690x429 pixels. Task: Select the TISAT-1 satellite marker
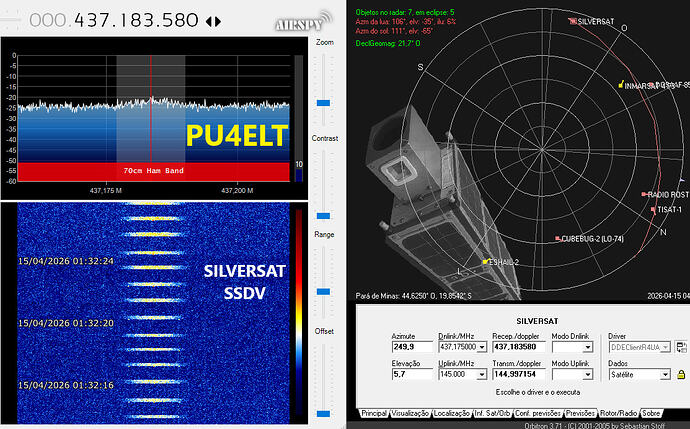tap(653, 210)
